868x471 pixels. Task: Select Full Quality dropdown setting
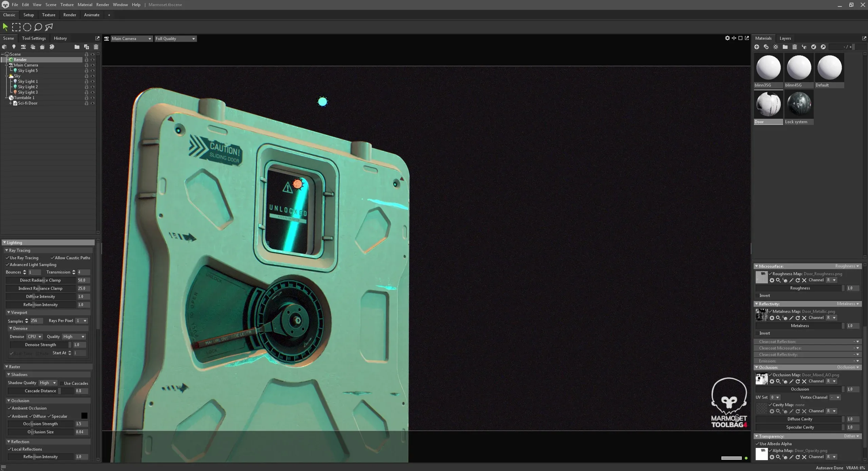click(174, 38)
